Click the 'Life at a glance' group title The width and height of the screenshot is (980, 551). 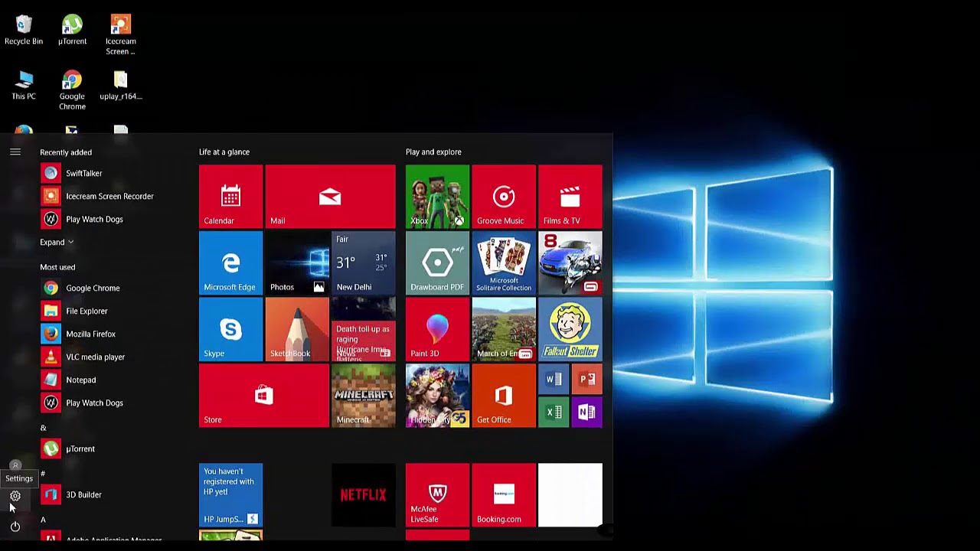click(224, 152)
